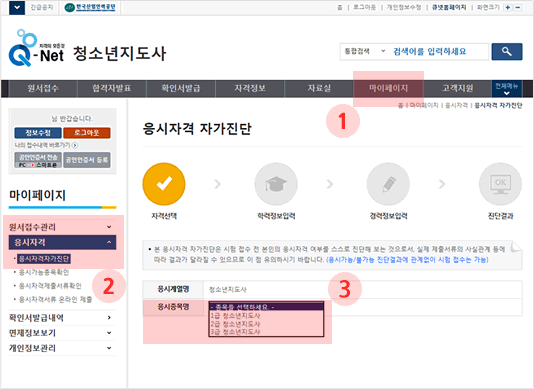Focus the 검색어를 입력하세요 search field
Viewport: 534px width, 389px height.
click(439, 51)
